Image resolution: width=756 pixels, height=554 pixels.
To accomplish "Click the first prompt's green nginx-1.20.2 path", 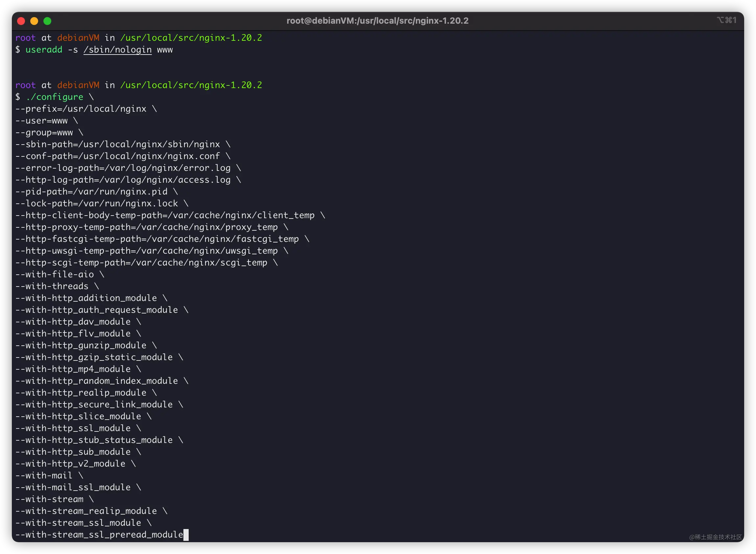I will (x=191, y=38).
